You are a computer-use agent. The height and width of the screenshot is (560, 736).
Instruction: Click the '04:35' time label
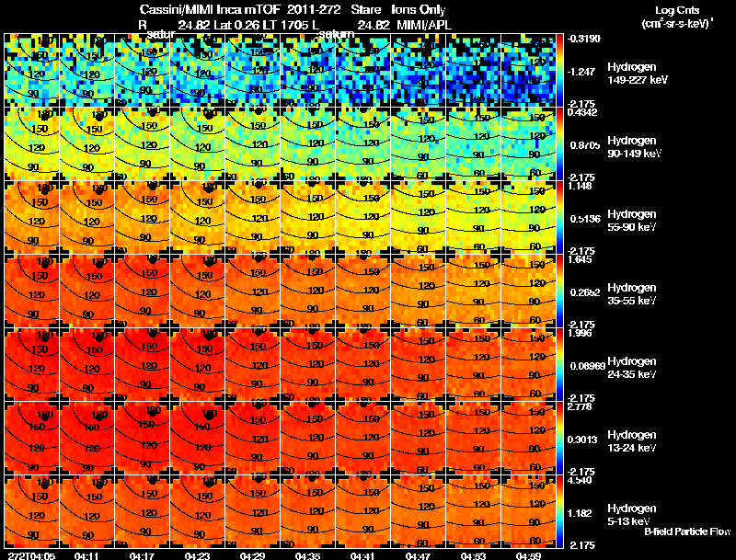(x=308, y=555)
